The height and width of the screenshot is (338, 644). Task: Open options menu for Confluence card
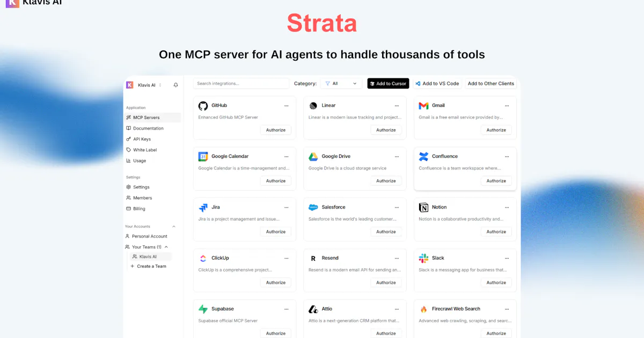pyautogui.click(x=507, y=157)
